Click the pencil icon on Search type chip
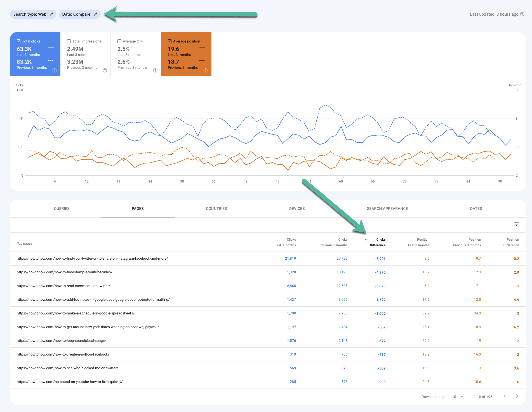532x412 pixels. (x=51, y=14)
